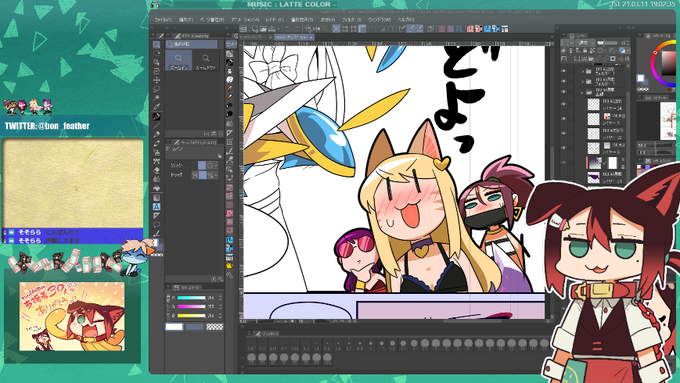
Task: Select the Zoom magnifier tool in tool palette
Action: pyautogui.click(x=157, y=45)
